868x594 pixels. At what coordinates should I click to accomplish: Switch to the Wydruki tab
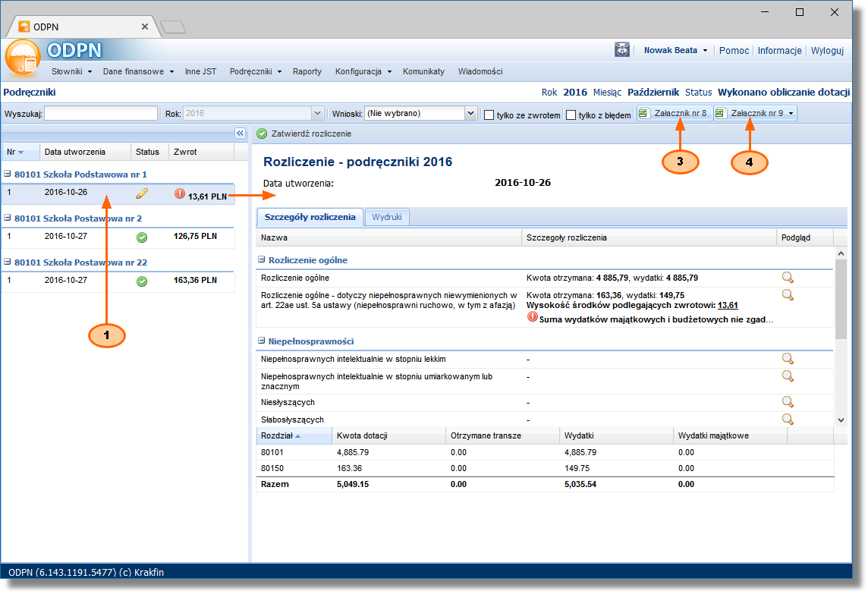tap(387, 217)
